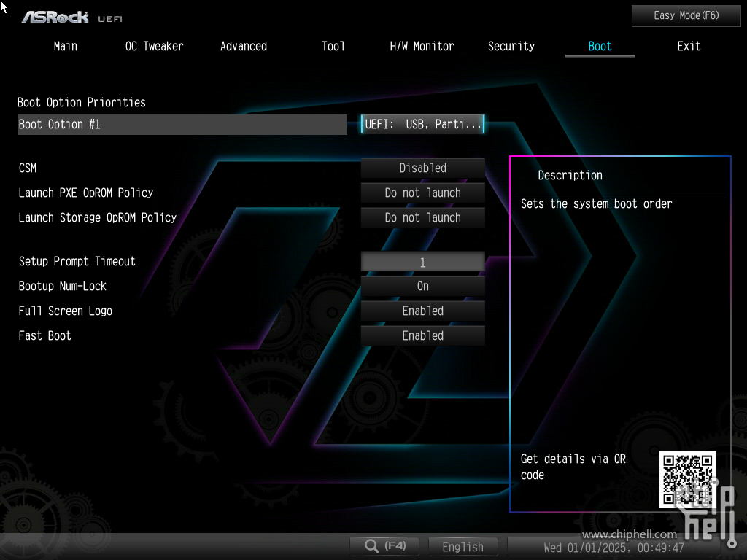Image resolution: width=747 pixels, height=560 pixels.
Task: Toggle the Fast Boot Enabled setting
Action: pos(422,335)
